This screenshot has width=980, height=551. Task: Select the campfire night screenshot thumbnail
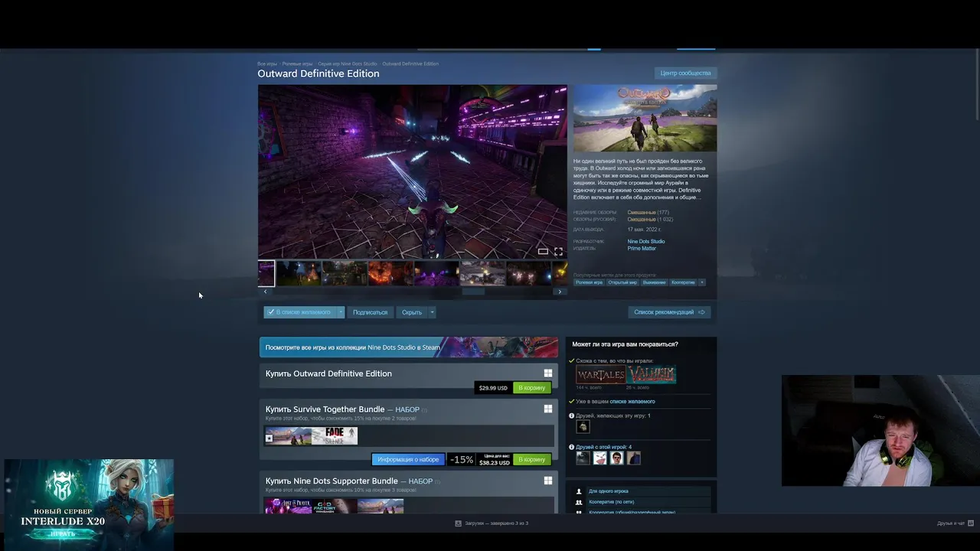(299, 273)
